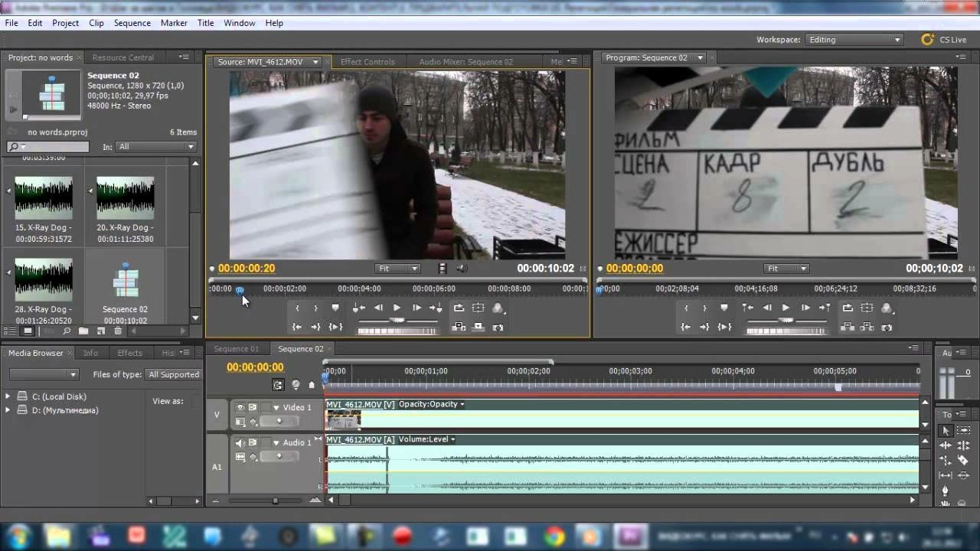Open the Project panel In: All dropdown

(155, 147)
